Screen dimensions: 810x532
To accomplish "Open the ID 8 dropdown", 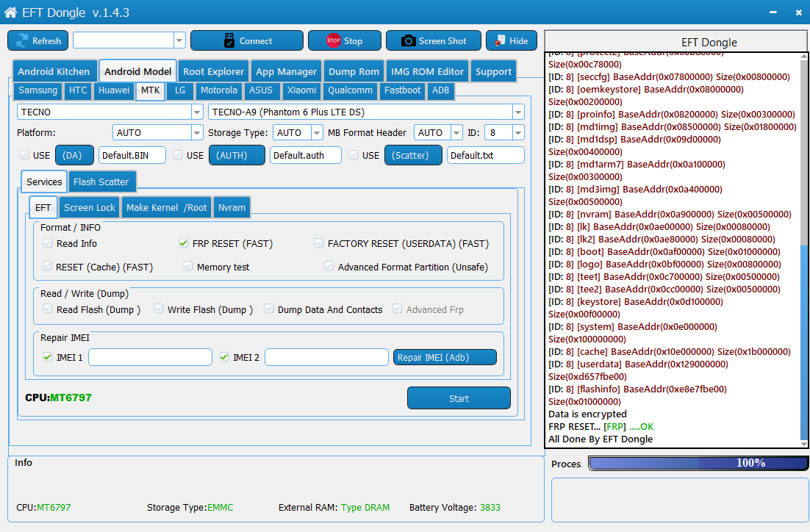I will pos(518,133).
